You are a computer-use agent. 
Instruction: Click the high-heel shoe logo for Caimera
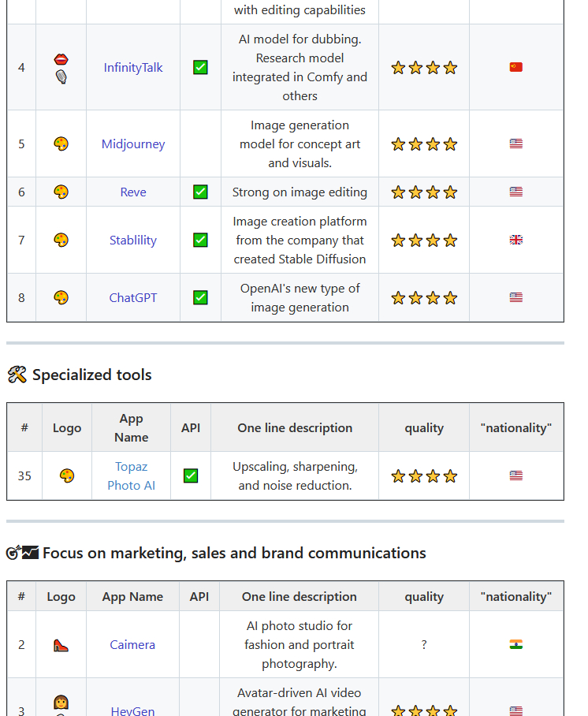[61, 645]
